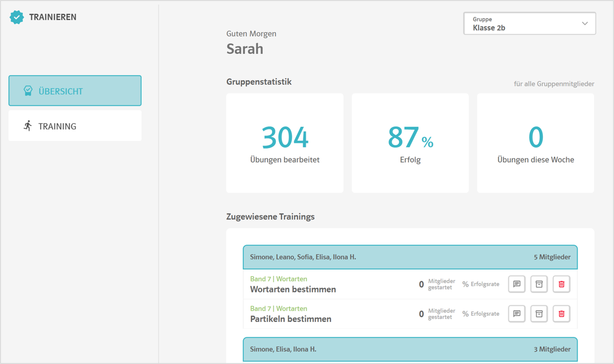The height and width of the screenshot is (364, 614).
Task: Open the Partikeln bestimmen training title
Action: (291, 319)
